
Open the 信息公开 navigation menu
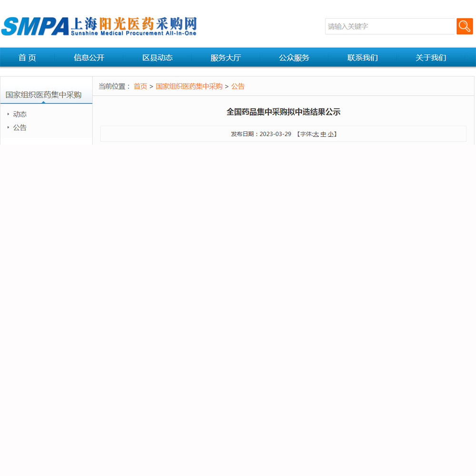(x=89, y=58)
